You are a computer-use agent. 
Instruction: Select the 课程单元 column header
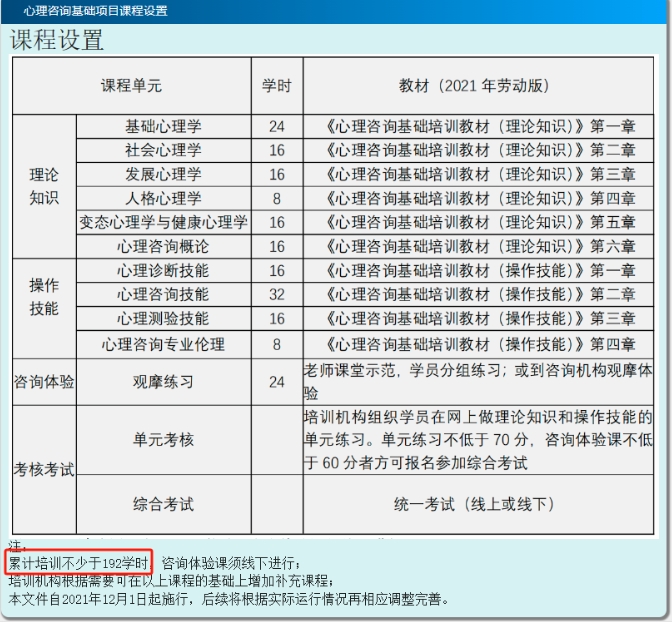131,86
